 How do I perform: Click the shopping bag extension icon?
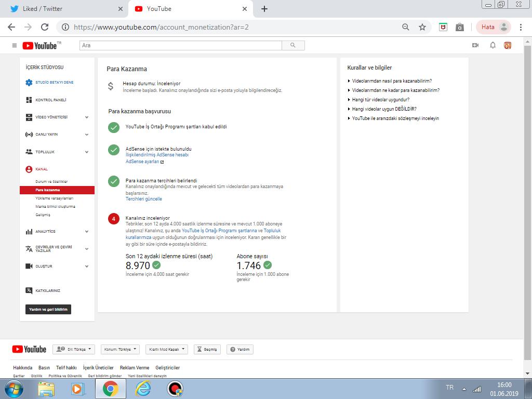coord(460,27)
